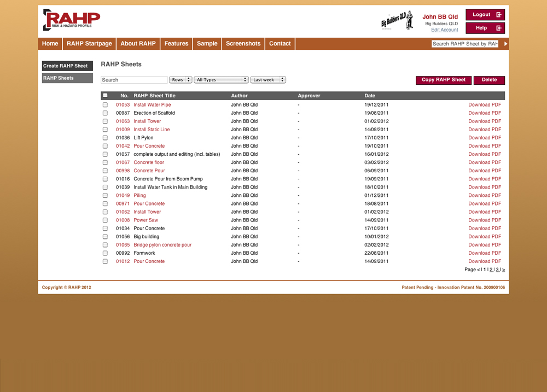Screen dimensions: 547x392
Task: Click the Copy RAHP Sheet button
Action: coord(443,80)
